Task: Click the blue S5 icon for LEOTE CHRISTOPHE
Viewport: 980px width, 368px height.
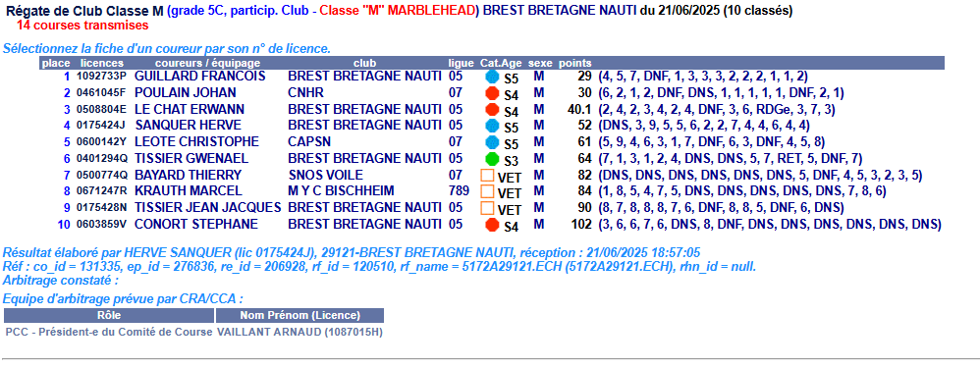Action: coord(493,142)
